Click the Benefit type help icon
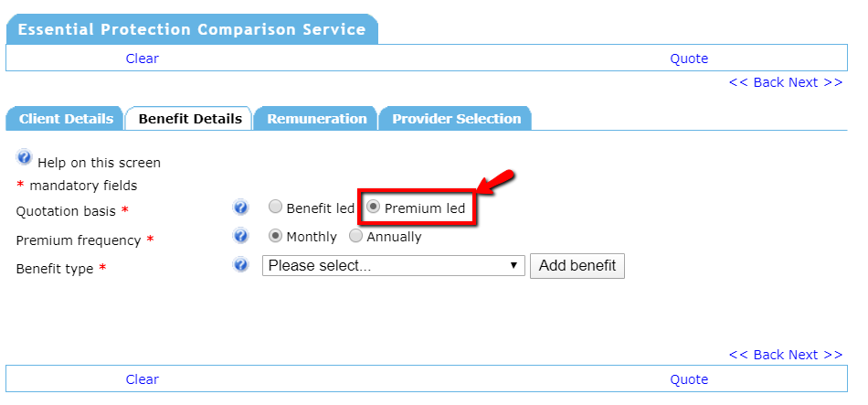 coord(241,266)
